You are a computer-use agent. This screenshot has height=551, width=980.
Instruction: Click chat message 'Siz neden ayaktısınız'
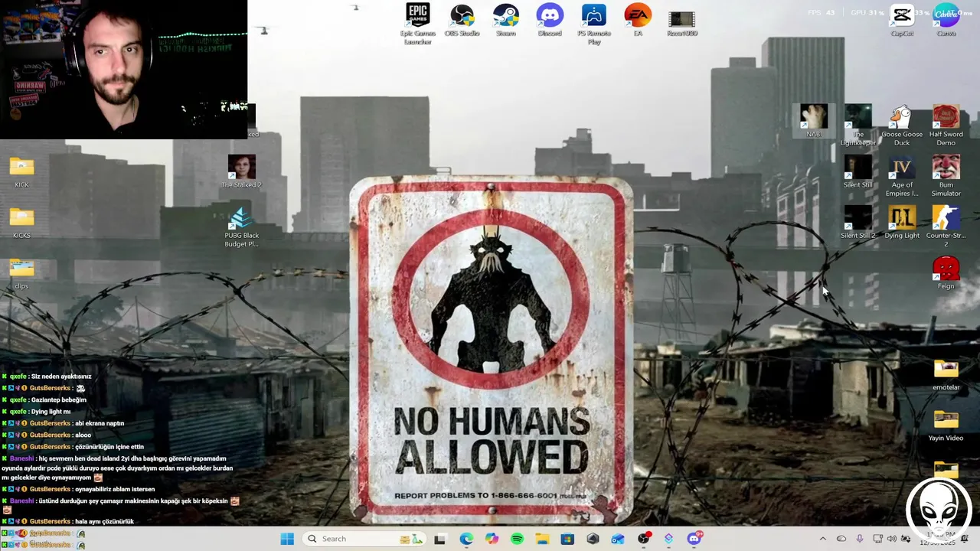pyautogui.click(x=60, y=377)
